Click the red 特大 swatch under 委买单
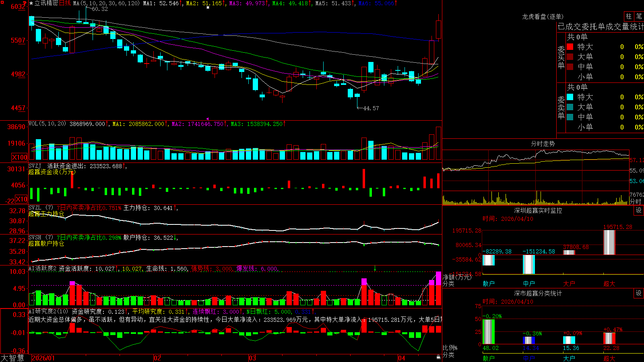 (x=570, y=47)
